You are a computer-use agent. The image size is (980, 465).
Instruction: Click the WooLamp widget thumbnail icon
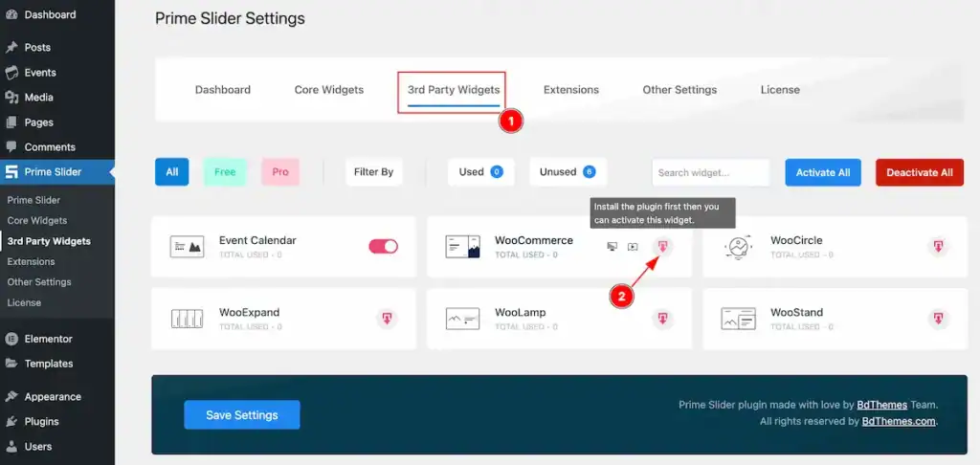tap(462, 319)
